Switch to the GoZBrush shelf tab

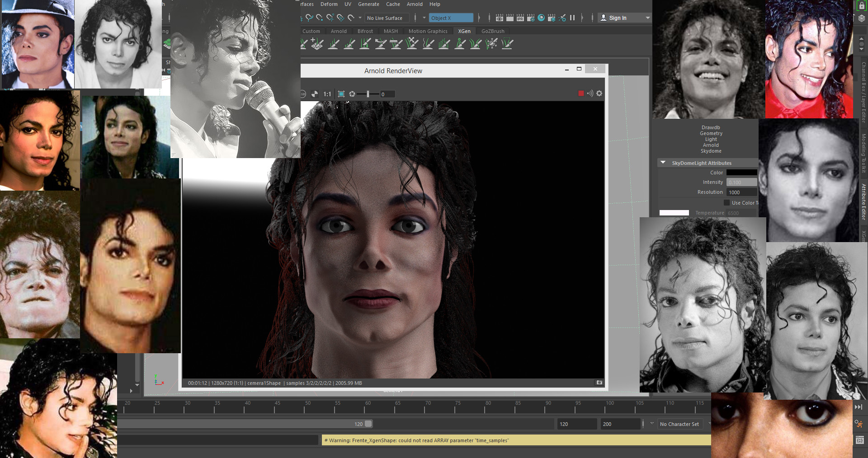(x=492, y=31)
